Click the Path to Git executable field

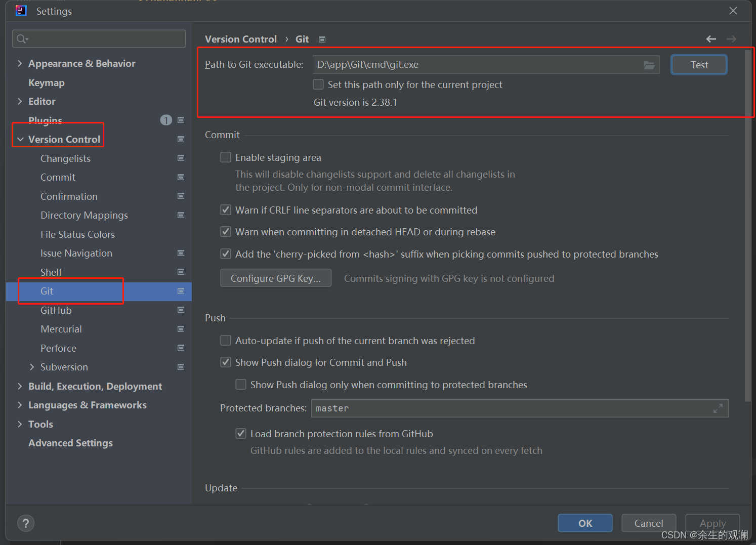click(486, 65)
